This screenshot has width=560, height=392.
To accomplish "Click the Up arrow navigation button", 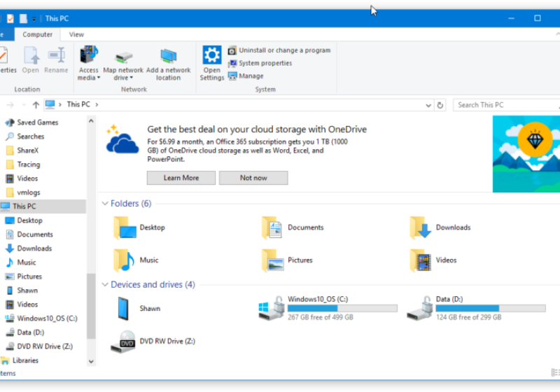I will [x=36, y=105].
